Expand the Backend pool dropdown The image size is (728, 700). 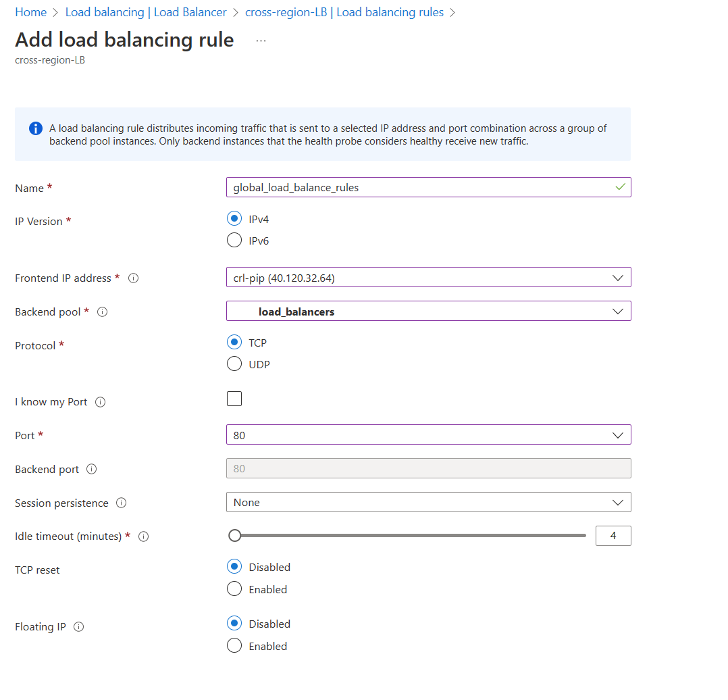point(617,311)
